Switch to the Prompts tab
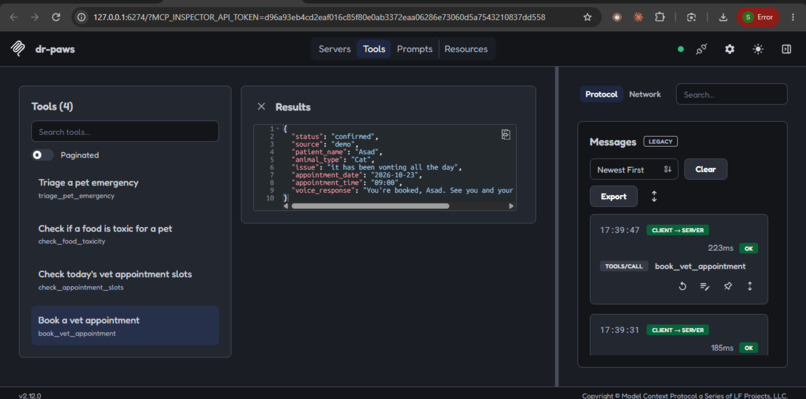Screen dimensions: 806x399 414,49
